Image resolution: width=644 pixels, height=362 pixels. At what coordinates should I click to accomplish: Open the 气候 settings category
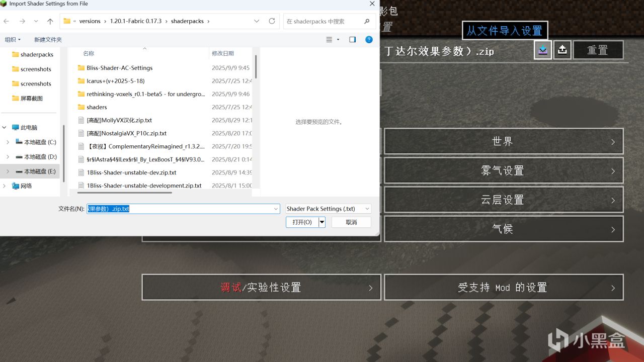pyautogui.click(x=504, y=229)
